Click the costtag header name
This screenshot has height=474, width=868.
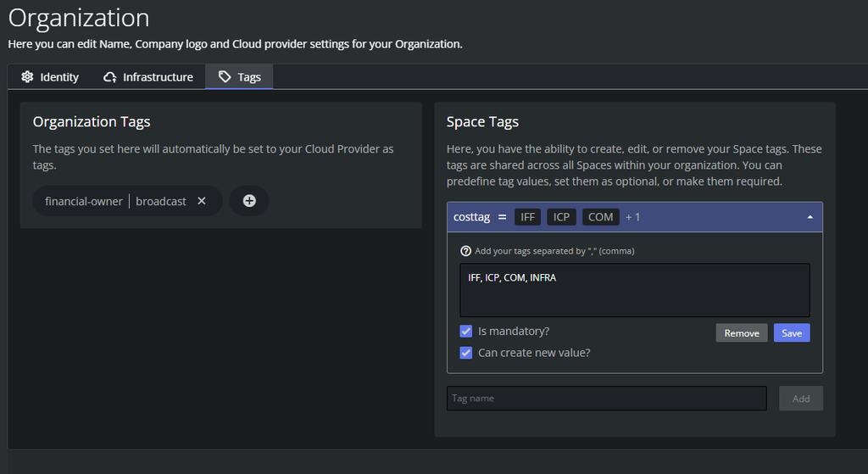[x=471, y=217]
